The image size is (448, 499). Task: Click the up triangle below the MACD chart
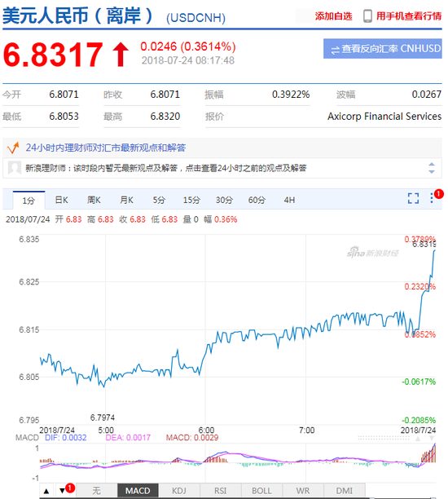point(46,491)
